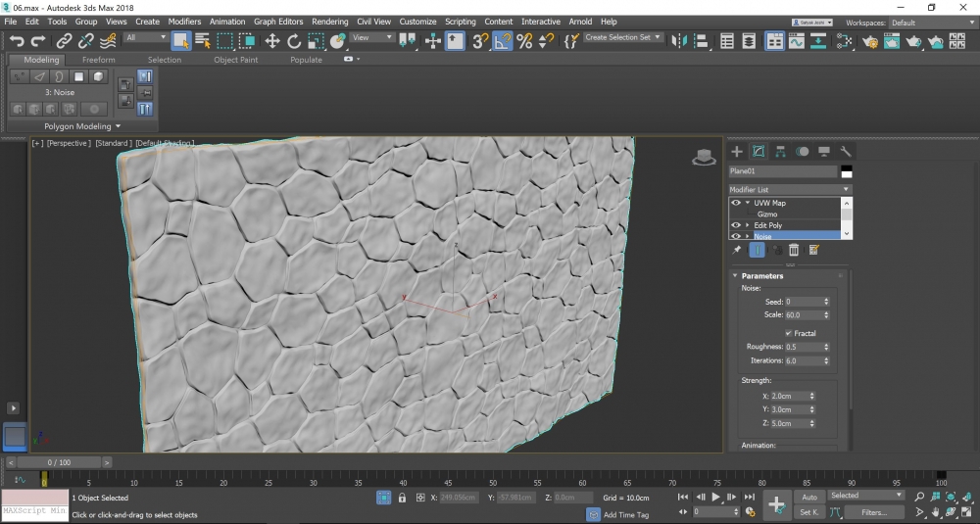
Task: Open the Utilities wrench panel
Action: tap(846, 151)
